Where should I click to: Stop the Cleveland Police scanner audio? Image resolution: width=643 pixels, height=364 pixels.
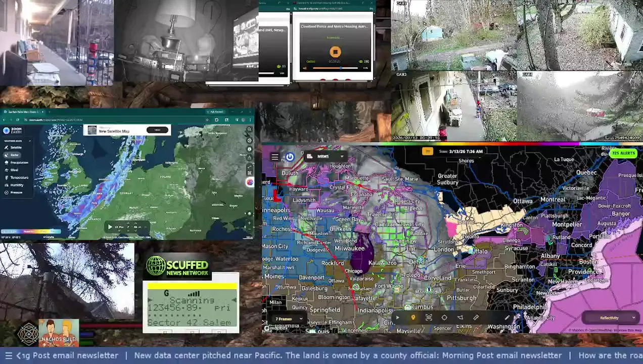[335, 52]
